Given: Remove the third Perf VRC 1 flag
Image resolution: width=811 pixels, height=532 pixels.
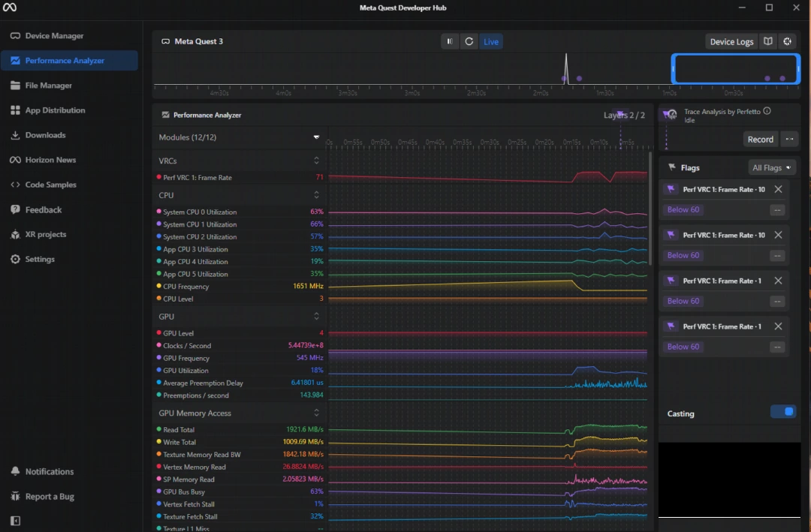Looking at the screenshot, I should point(778,281).
